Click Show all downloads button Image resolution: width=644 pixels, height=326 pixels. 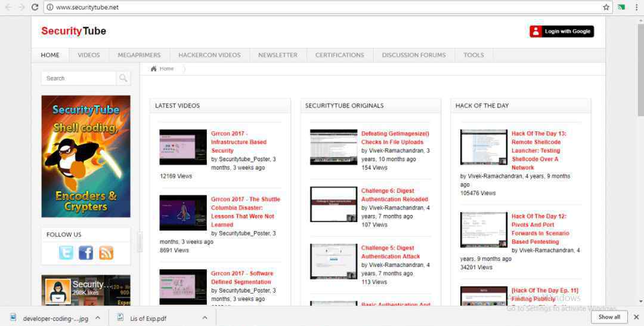pyautogui.click(x=609, y=317)
